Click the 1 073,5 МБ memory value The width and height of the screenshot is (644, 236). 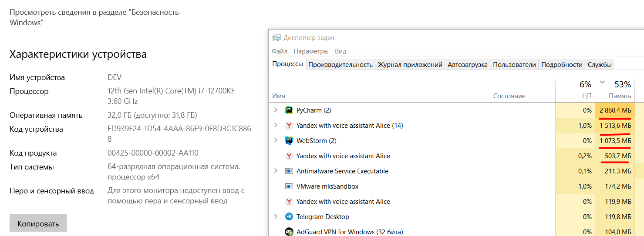(x=615, y=141)
